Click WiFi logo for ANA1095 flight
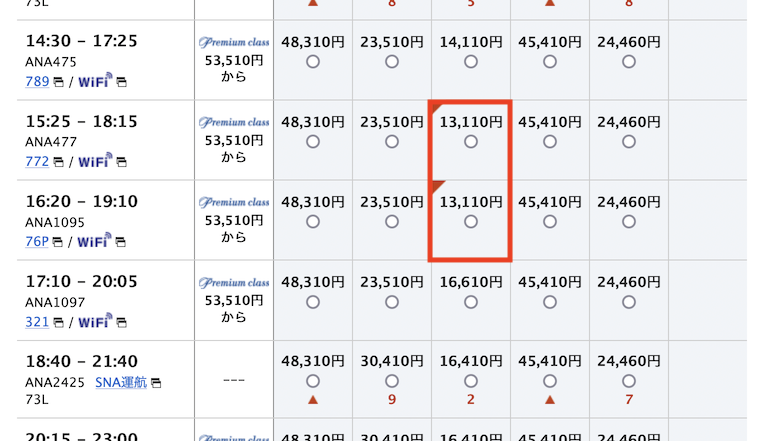Viewport: 758px width, 441px height. (94, 240)
